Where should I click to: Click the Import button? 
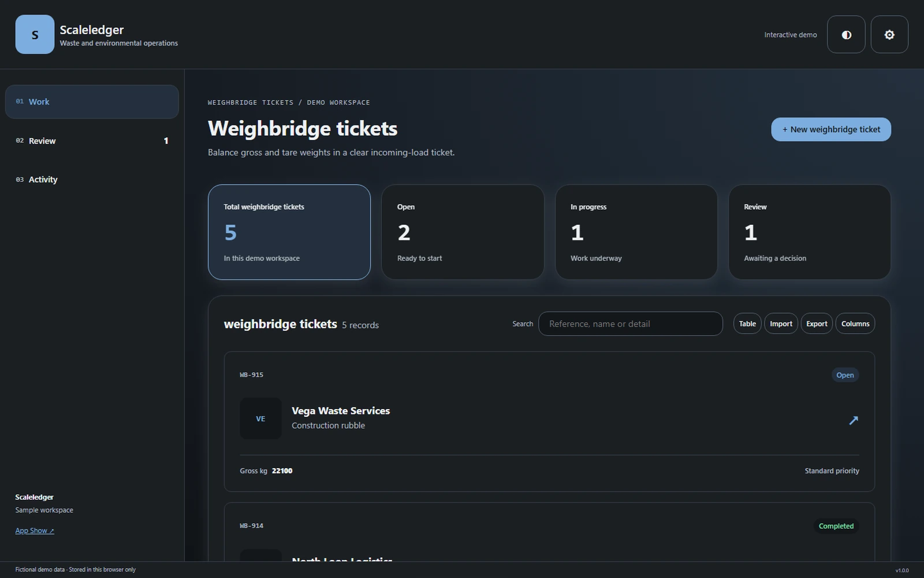tap(781, 324)
